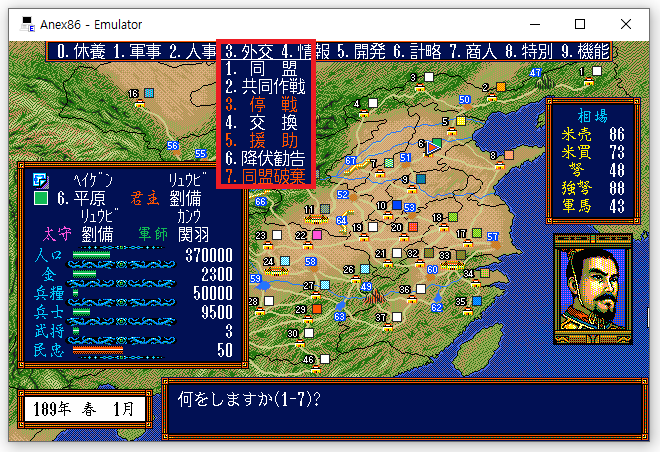Open the 3.外交 menu
Screen dimensions: 660x452
[x=249, y=52]
